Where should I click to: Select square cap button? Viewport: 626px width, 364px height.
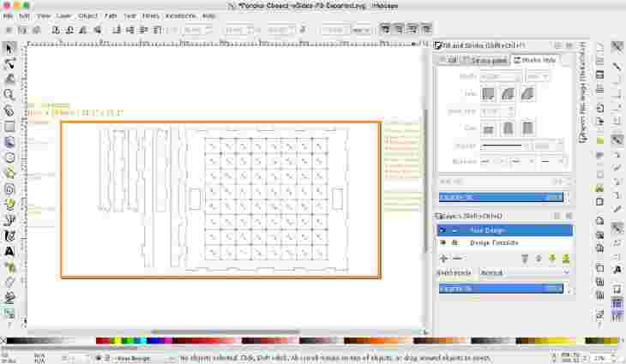point(527,128)
